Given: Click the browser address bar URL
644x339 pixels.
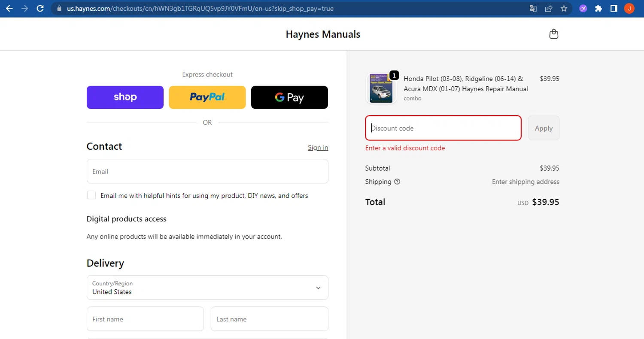Looking at the screenshot, I should tap(200, 8).
